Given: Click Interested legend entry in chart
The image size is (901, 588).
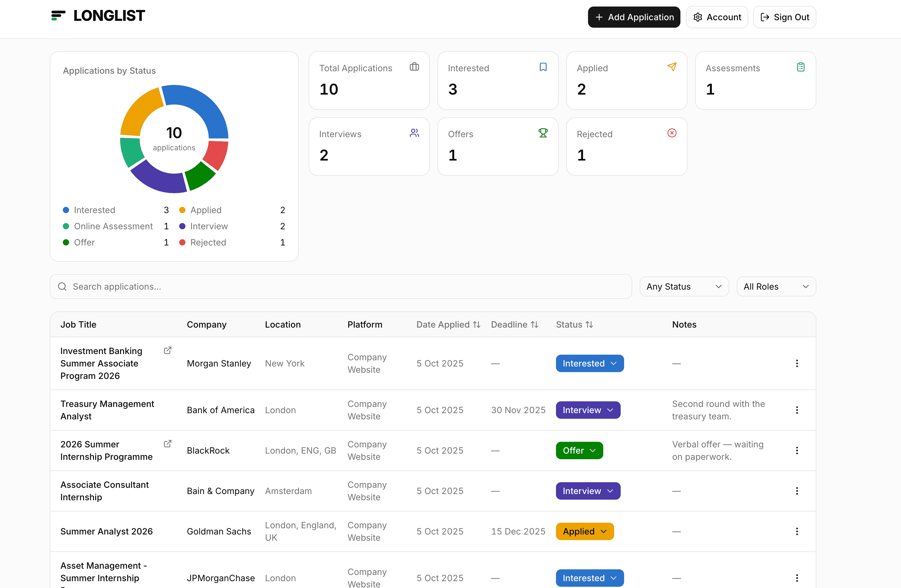Looking at the screenshot, I should click(115, 210).
